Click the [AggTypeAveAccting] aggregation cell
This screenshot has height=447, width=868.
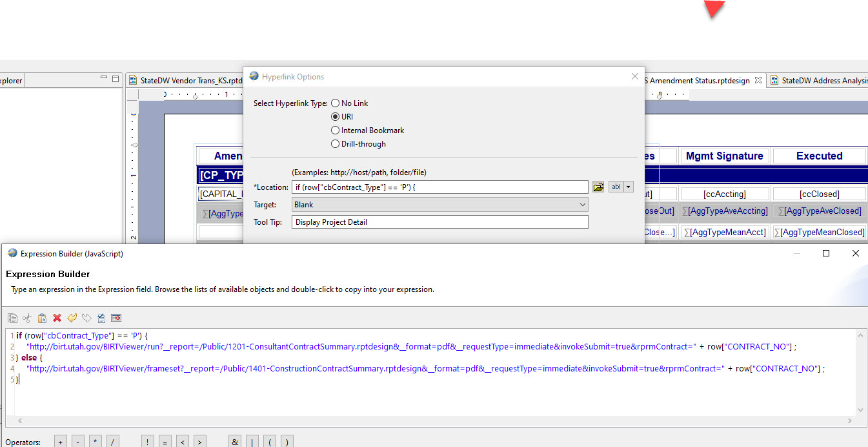tap(724, 211)
